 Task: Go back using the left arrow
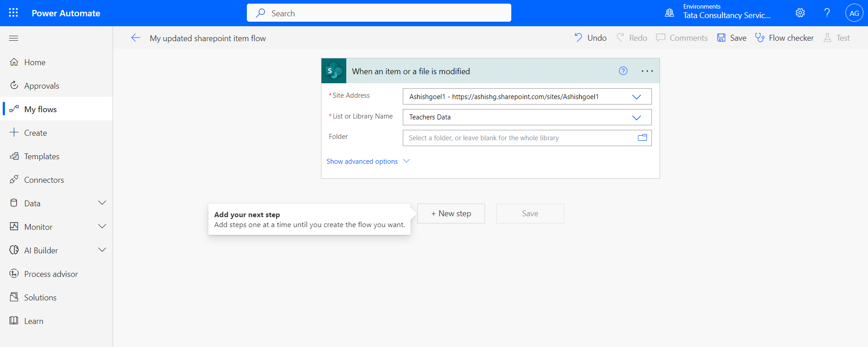pyautogui.click(x=136, y=38)
